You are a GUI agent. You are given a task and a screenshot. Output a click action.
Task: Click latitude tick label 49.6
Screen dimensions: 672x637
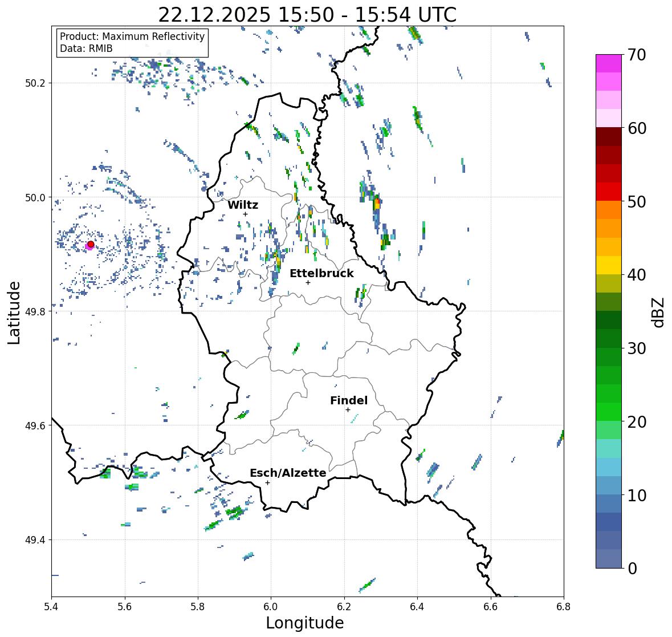tap(35, 425)
